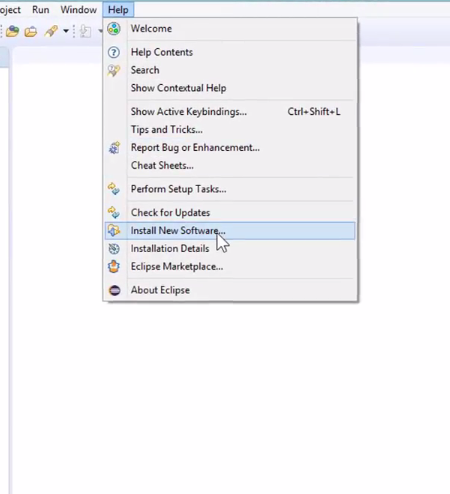Image resolution: width=450 pixels, height=494 pixels.
Task: Close the open Help menu
Action: (118, 10)
